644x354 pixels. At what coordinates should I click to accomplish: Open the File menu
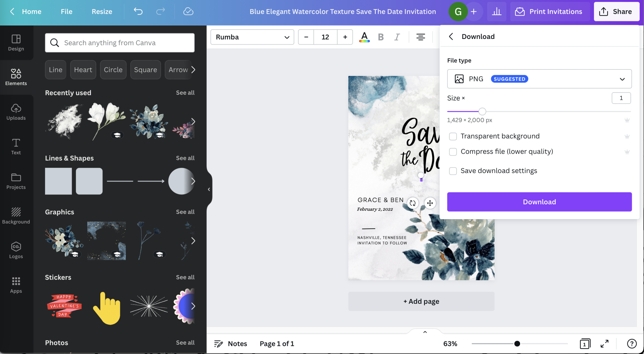[66, 12]
